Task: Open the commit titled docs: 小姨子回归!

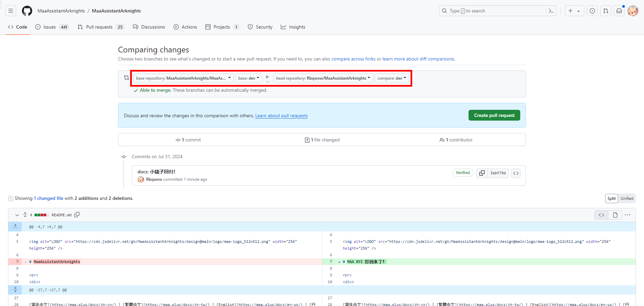Action: coord(156,172)
